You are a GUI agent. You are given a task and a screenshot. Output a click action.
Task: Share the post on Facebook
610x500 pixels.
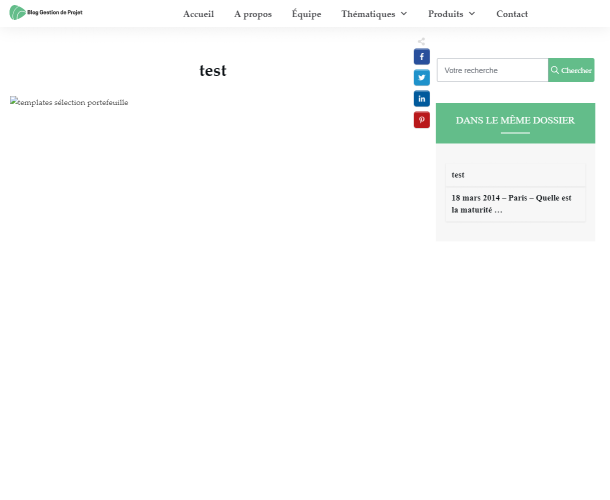[422, 57]
